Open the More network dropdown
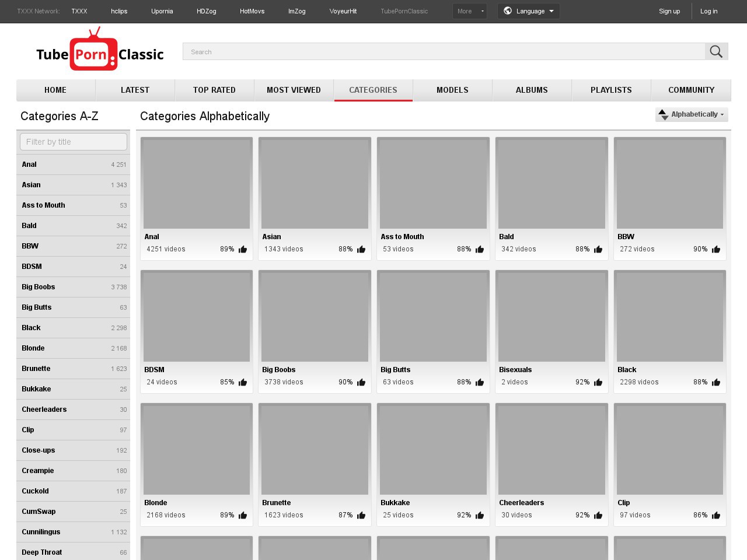This screenshot has width=747, height=560. 469,11
